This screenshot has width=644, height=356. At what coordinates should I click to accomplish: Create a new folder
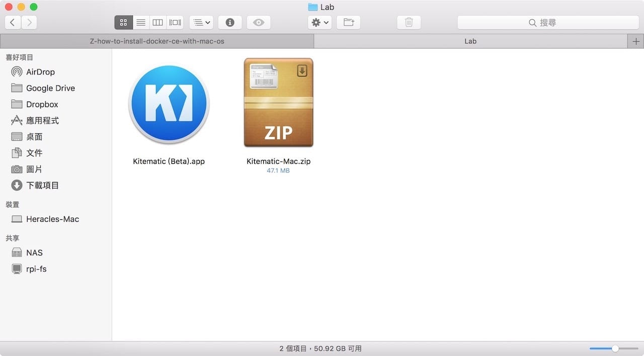tap(349, 22)
